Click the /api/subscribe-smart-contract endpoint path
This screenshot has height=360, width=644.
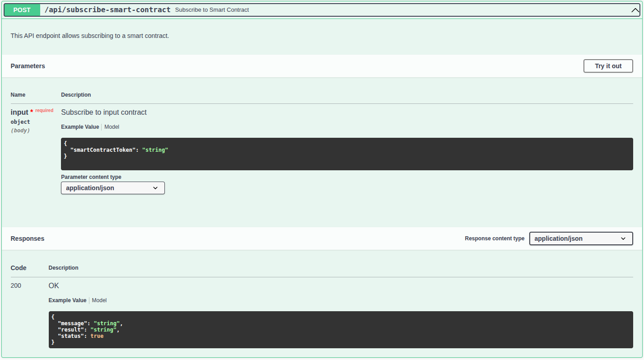click(x=107, y=9)
